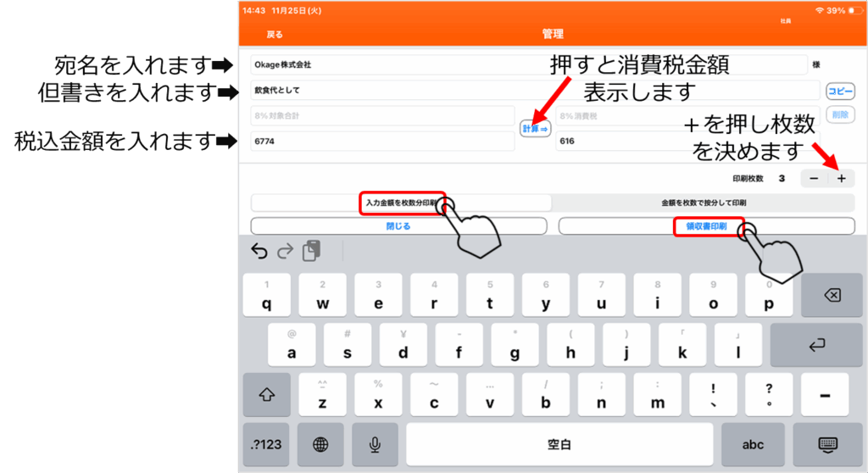Viewport: 868px width, 473px height.
Task: Hide keyboard with the dismiss keyboard key
Action: click(x=827, y=444)
